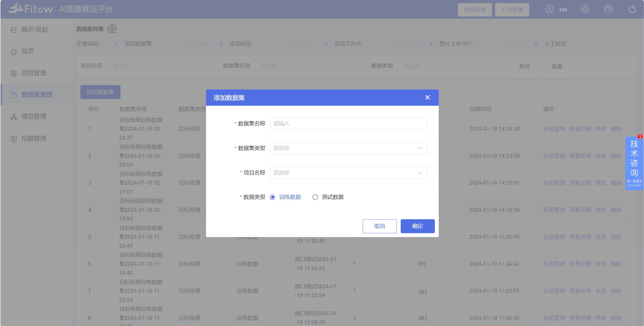The image size is (644, 326).
Task: Click the 上传管理 button
Action: pyautogui.click(x=512, y=10)
